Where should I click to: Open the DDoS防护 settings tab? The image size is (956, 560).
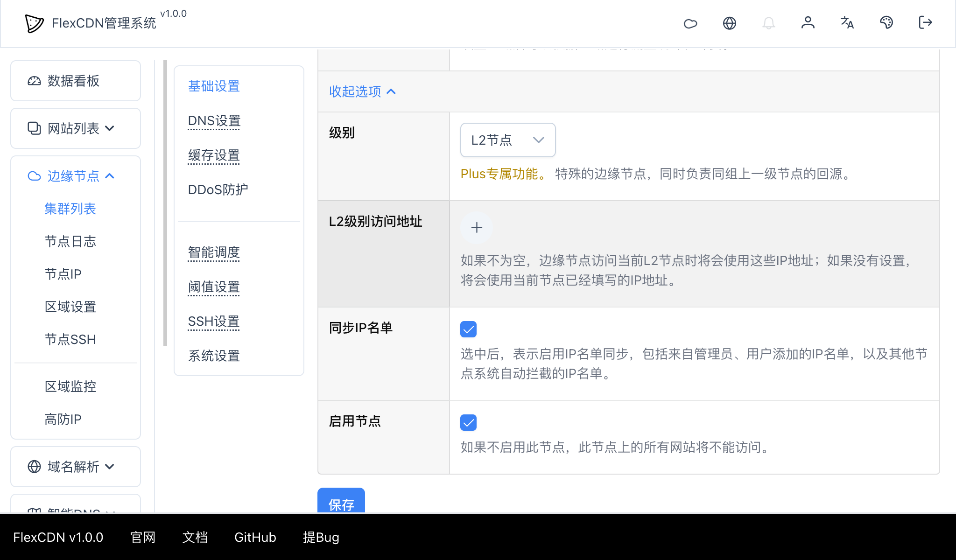pos(217,189)
